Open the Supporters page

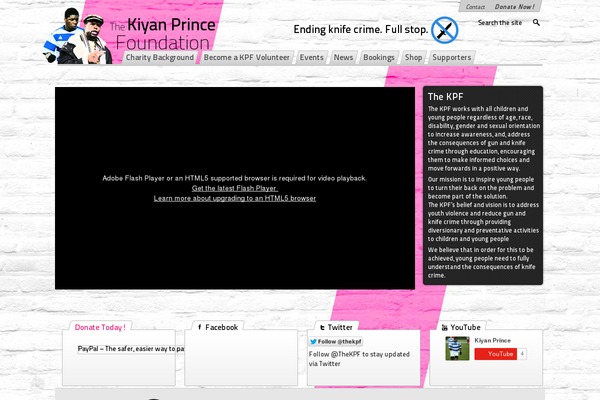coord(452,57)
